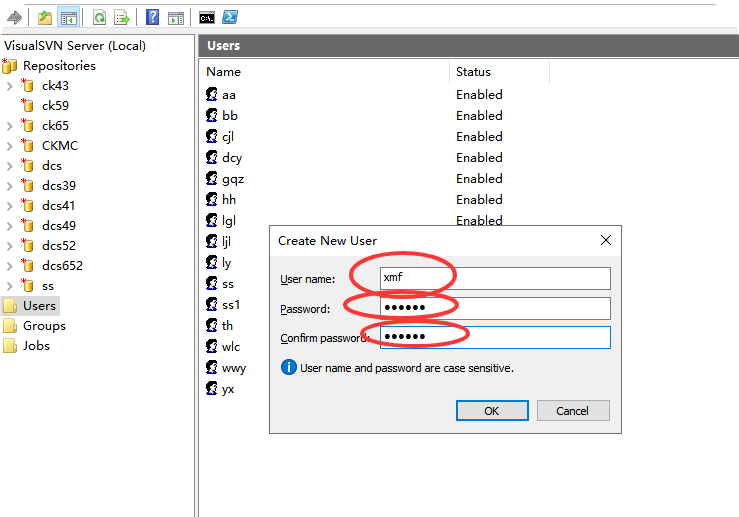Click the Confirm password input field
Image resolution: width=739 pixels, height=517 pixels.
(x=495, y=337)
